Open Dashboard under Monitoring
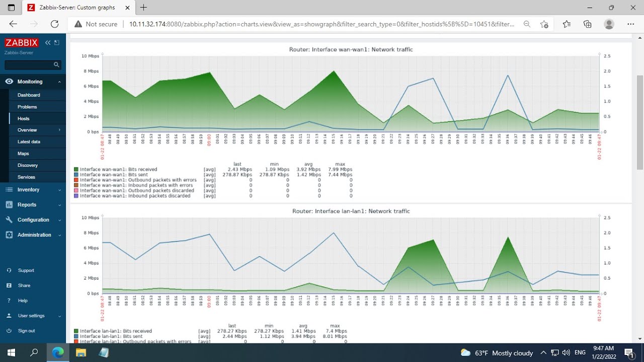 point(29,95)
